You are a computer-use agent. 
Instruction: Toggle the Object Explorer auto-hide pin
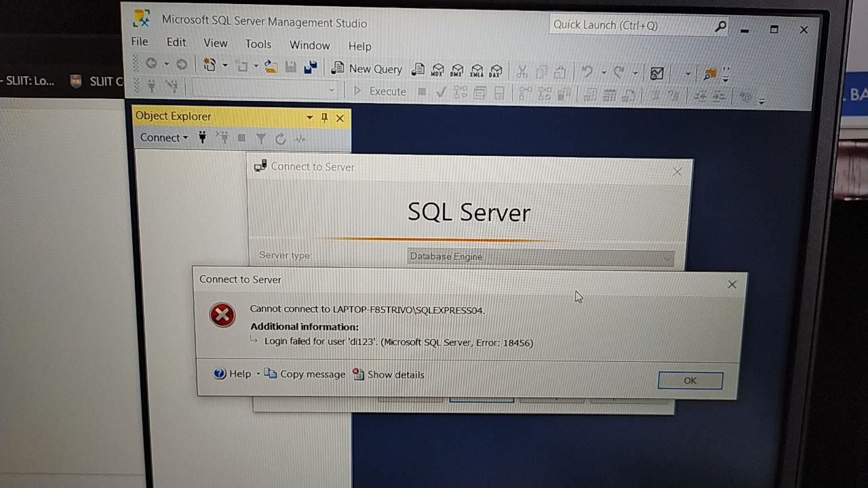tap(325, 118)
